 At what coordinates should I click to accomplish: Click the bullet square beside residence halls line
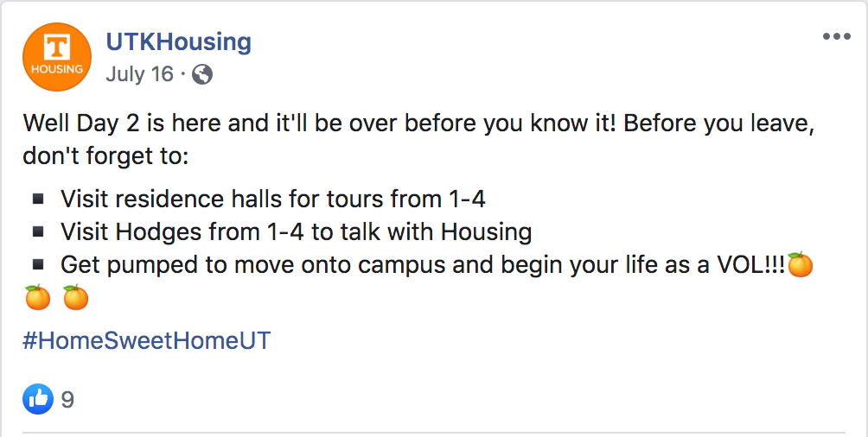coord(38,199)
